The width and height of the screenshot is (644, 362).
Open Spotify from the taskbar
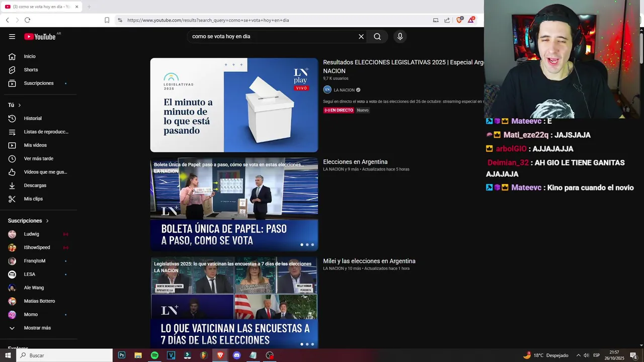click(154, 355)
